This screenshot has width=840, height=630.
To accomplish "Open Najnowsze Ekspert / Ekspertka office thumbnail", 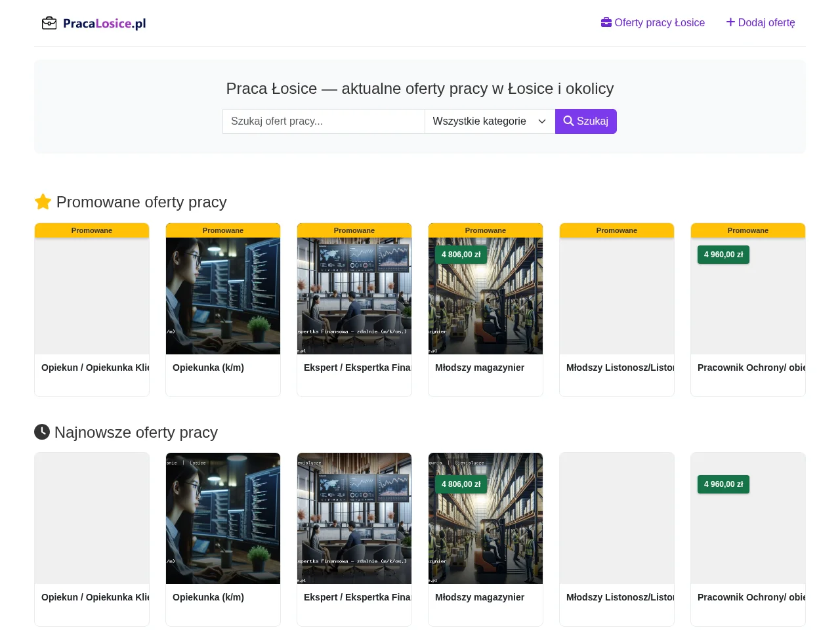I will [354, 518].
